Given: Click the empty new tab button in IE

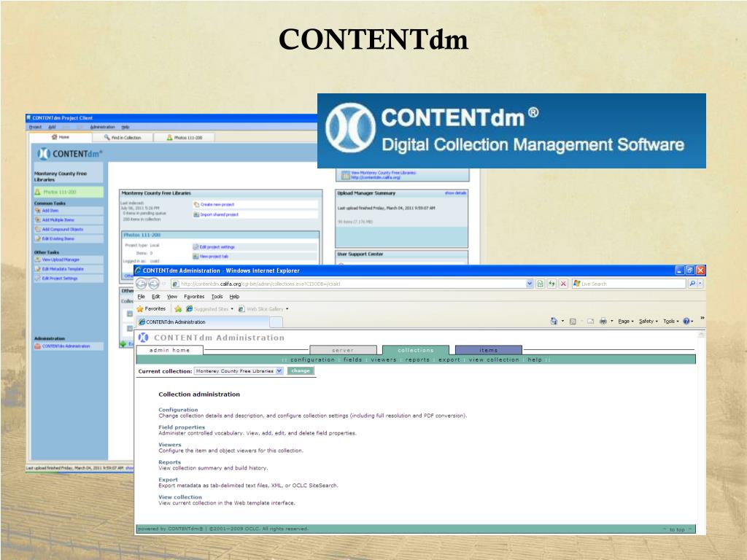Looking at the screenshot, I should (x=276, y=322).
